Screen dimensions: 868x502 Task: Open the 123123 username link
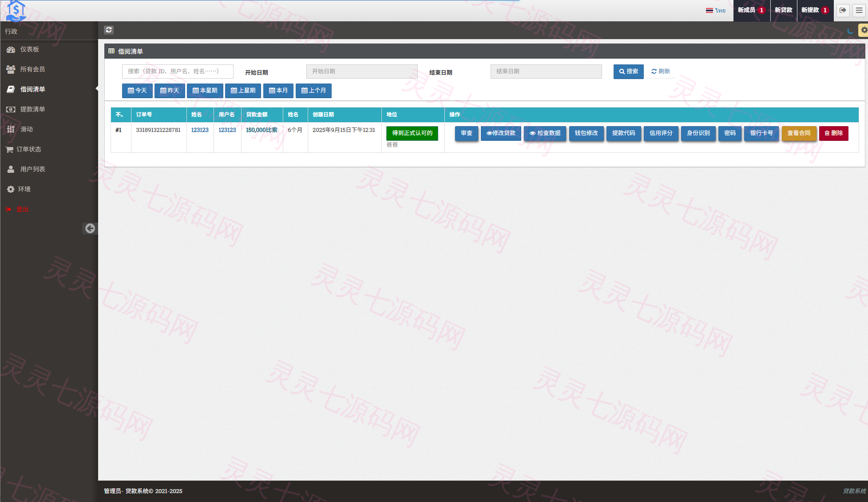227,130
